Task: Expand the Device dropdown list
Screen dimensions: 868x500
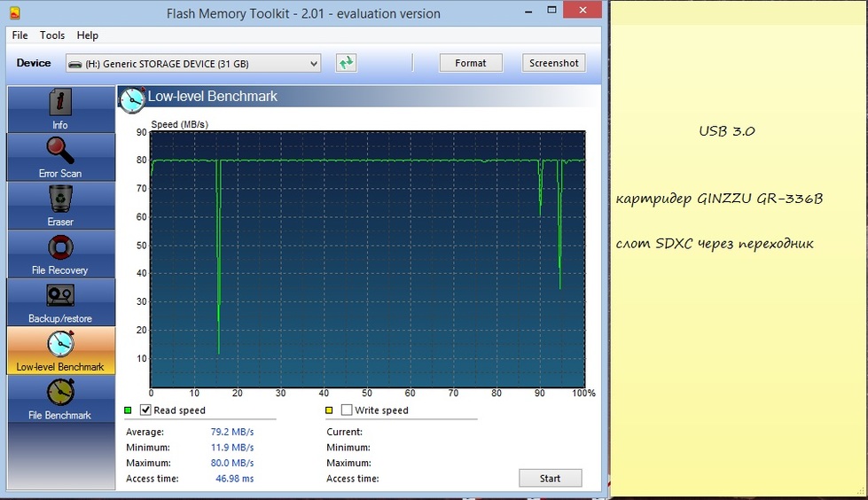Action: click(313, 63)
